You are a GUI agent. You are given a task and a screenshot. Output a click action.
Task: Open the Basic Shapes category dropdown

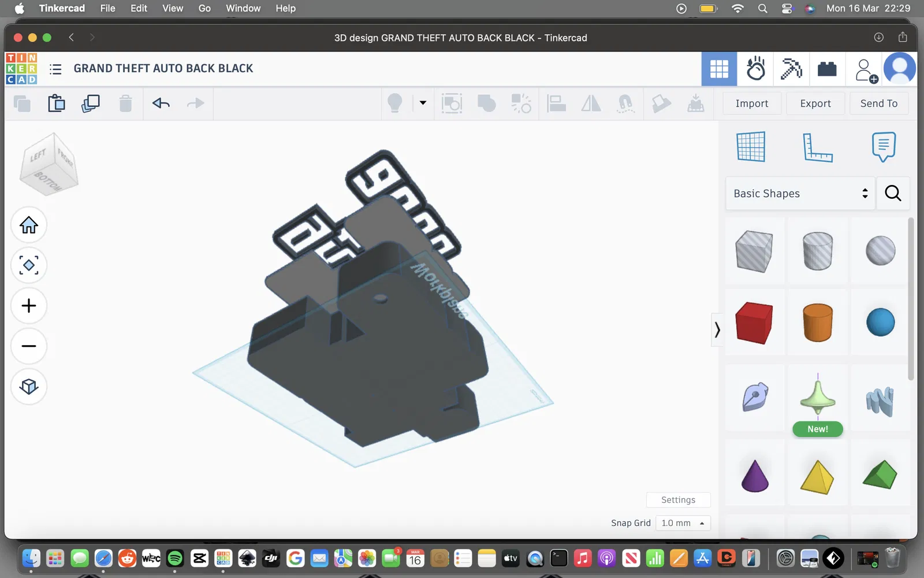coord(800,194)
